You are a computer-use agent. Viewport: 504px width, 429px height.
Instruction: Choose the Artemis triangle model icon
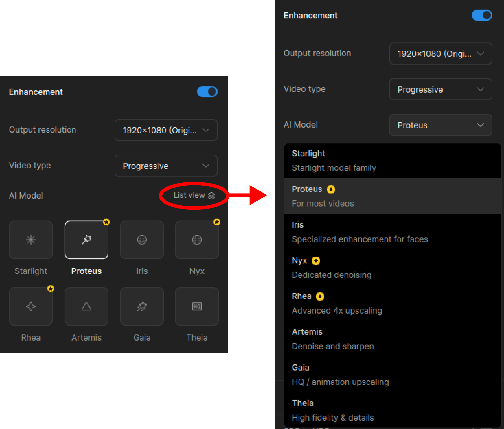tap(86, 306)
